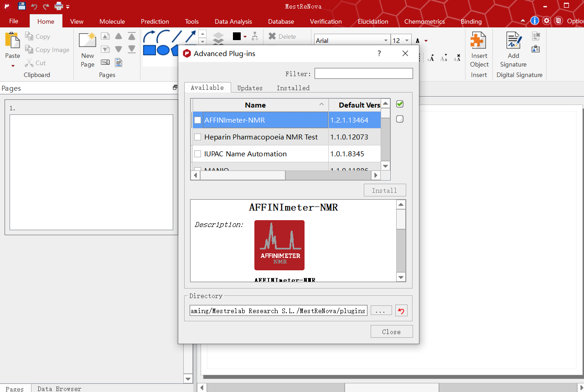Click the Pages bottom tab
The width and height of the screenshot is (584, 392).
pyautogui.click(x=15, y=389)
